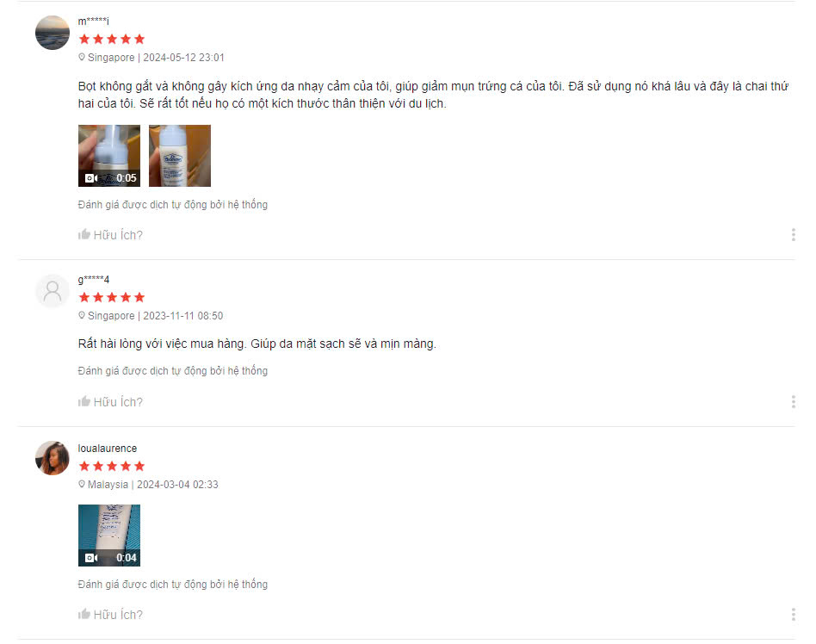The image size is (816, 644).
Task: Open the bottle photo thumbnail in m*****i's review
Action: pyautogui.click(x=180, y=156)
